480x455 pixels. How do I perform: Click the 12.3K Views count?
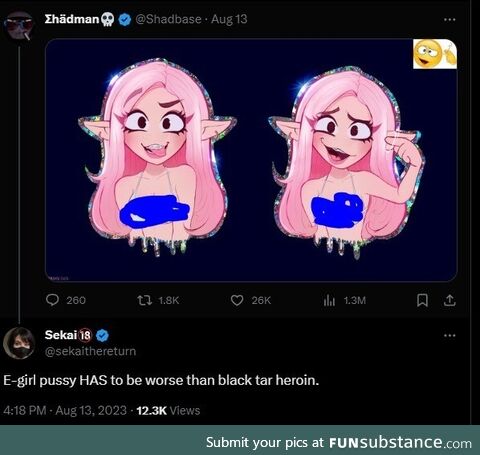click(x=168, y=410)
